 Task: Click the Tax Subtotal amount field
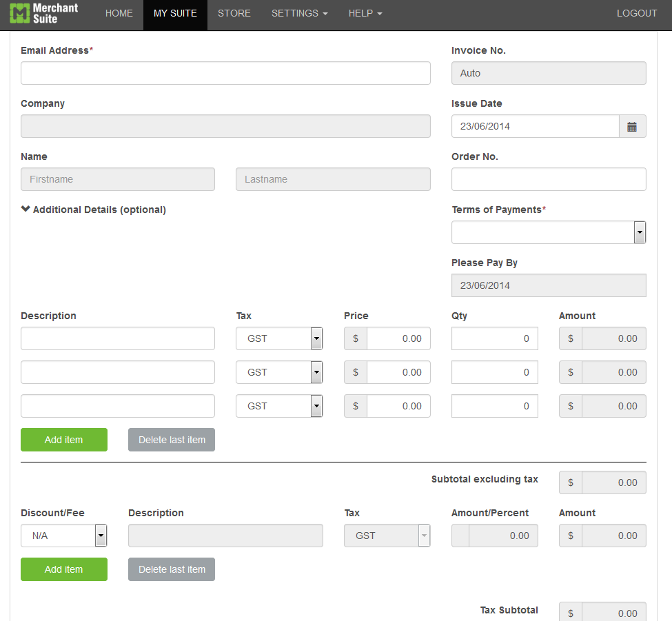(x=613, y=613)
